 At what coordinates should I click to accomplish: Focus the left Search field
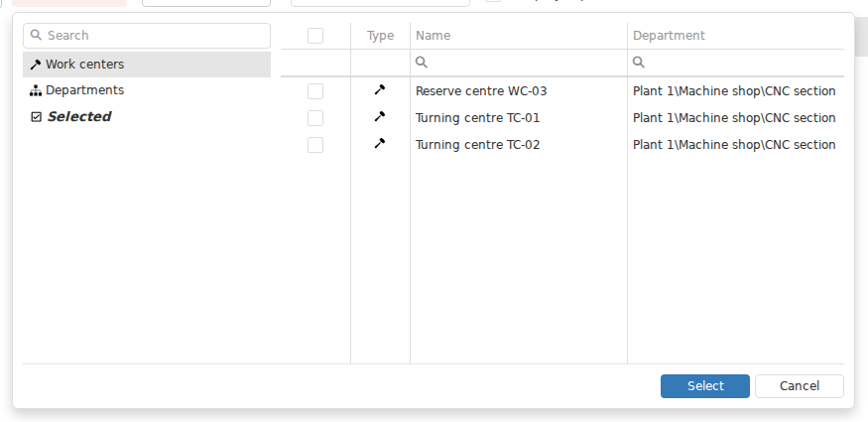[147, 36]
